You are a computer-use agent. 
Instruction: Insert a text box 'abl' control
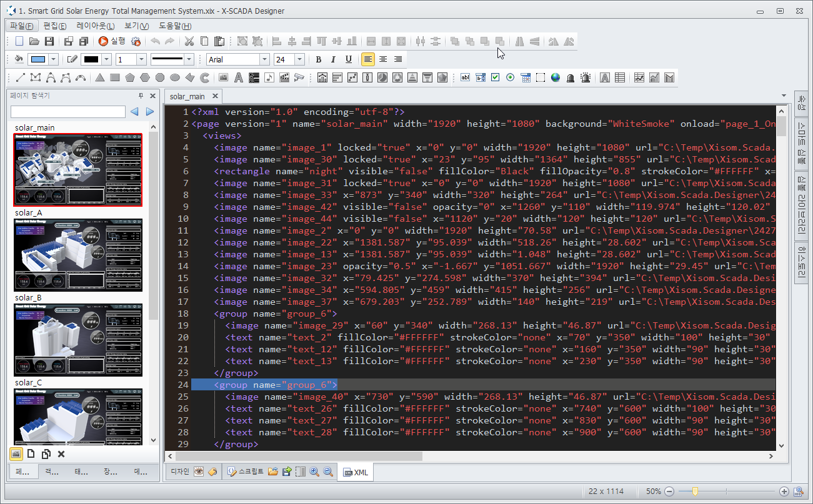click(465, 77)
